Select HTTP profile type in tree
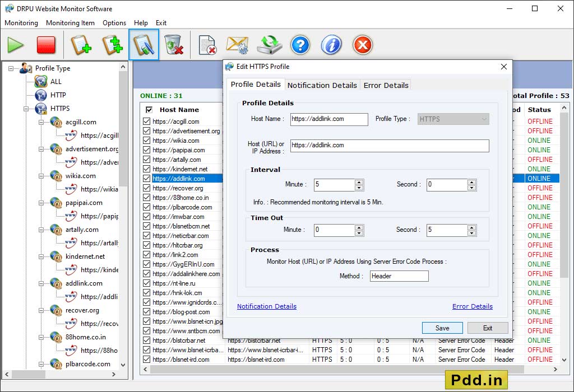The height and width of the screenshot is (392, 574). point(58,95)
